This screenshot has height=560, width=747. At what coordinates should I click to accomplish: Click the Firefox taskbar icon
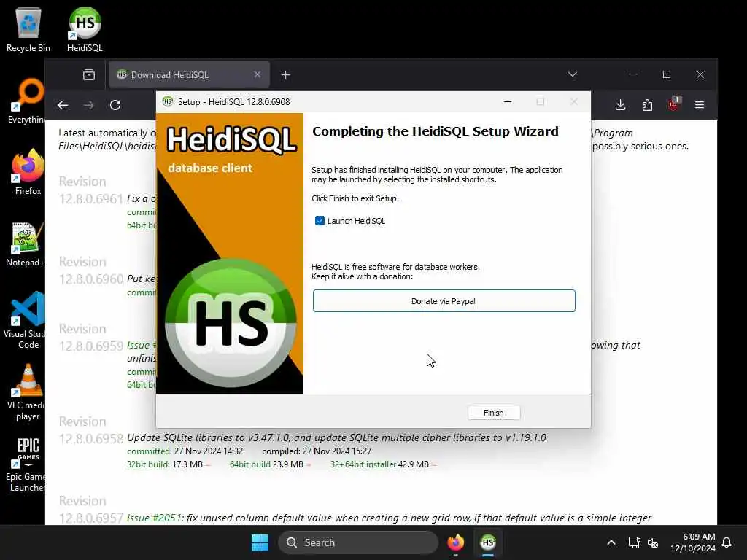[456, 542]
